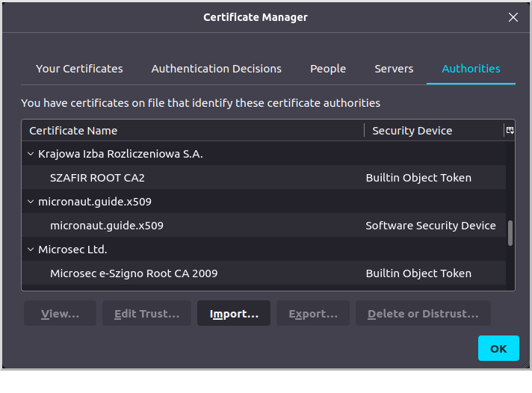Go to the People tab
Image resolution: width=532 pixels, height=393 pixels.
coord(328,69)
